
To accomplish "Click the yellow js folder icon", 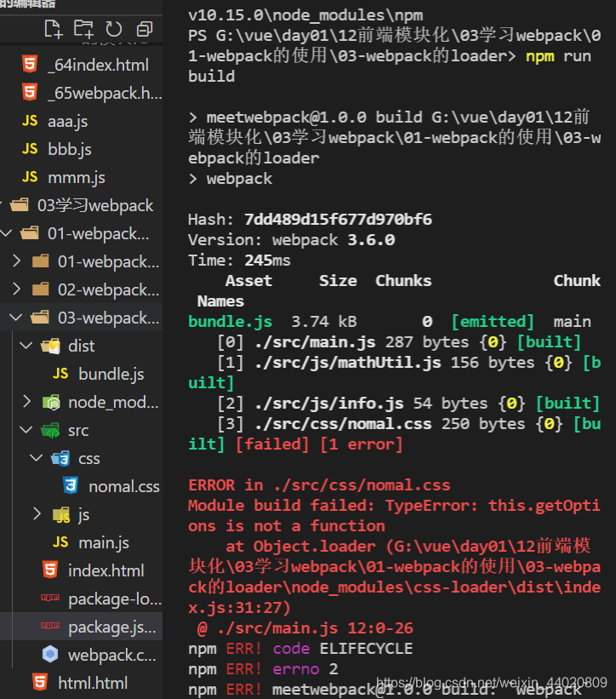I will pyautogui.click(x=61, y=515).
